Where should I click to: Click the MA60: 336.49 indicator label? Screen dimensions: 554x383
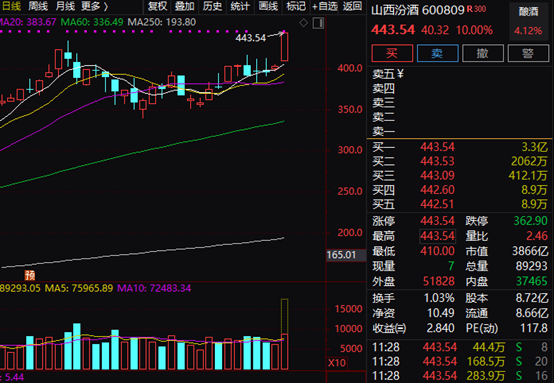pos(92,22)
